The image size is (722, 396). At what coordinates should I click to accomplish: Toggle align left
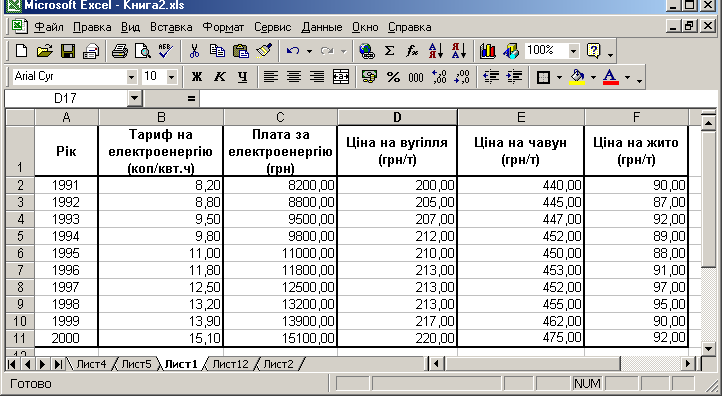pyautogui.click(x=271, y=77)
